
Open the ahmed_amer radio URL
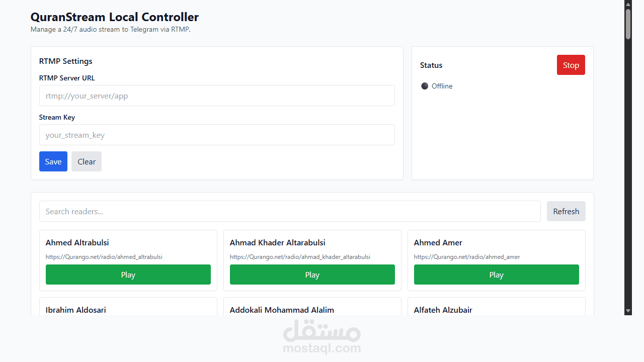click(x=467, y=257)
